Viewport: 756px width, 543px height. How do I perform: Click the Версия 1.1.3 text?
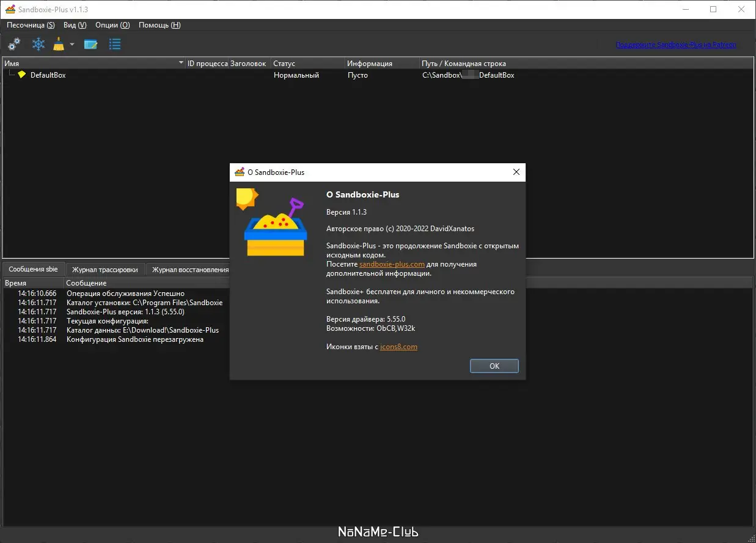(347, 212)
